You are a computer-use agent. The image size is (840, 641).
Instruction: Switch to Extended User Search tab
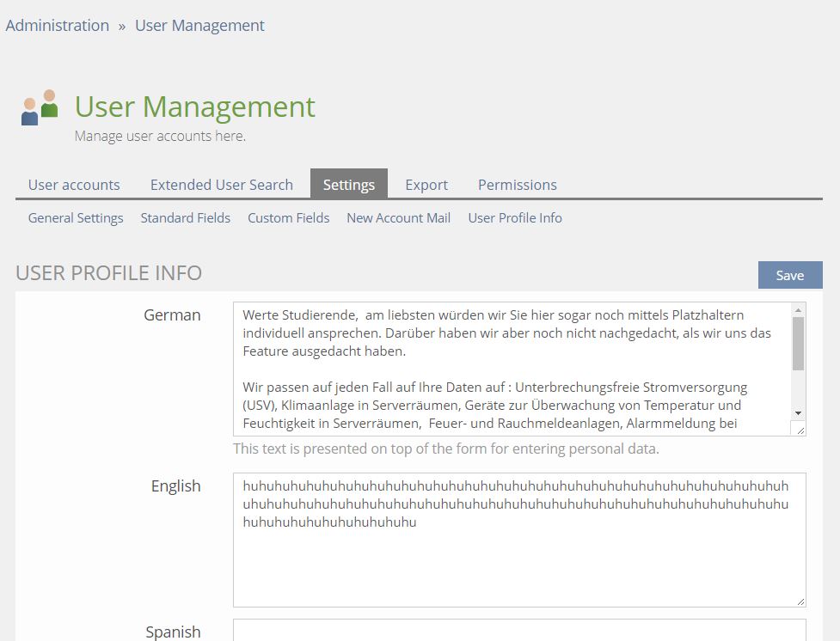[221, 185]
